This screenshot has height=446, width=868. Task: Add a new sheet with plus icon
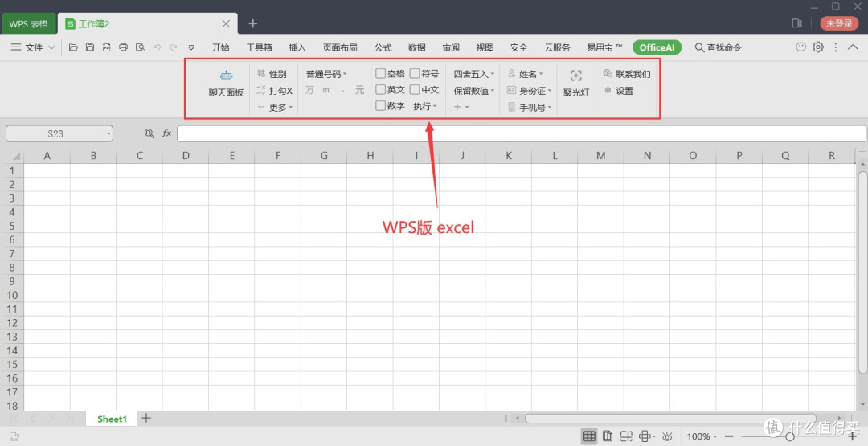point(146,419)
